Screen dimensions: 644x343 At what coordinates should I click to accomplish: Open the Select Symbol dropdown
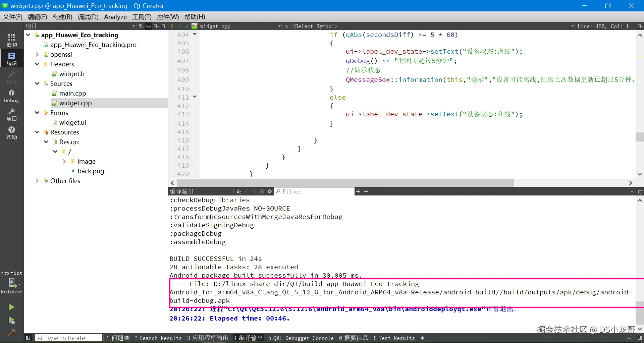(573, 26)
